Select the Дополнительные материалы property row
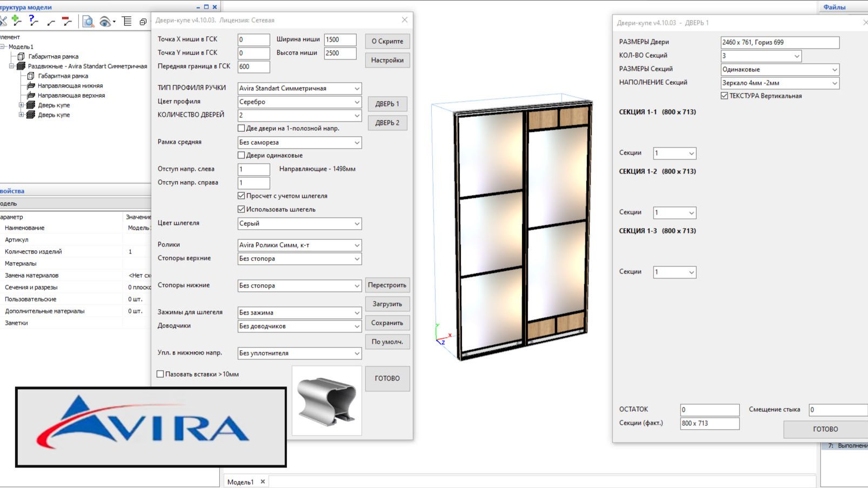 (x=76, y=311)
